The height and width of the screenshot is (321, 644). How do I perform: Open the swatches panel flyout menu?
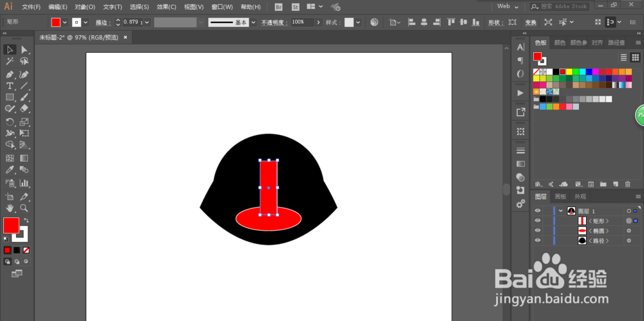638,42
